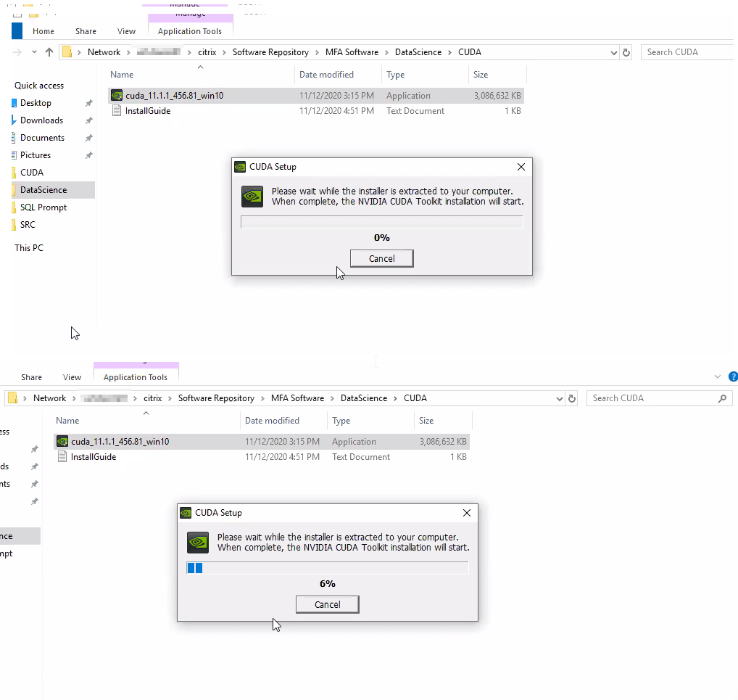Select InstallGuide file name in Explorer behind 6% dialog
The image size is (738, 700).
(94, 457)
